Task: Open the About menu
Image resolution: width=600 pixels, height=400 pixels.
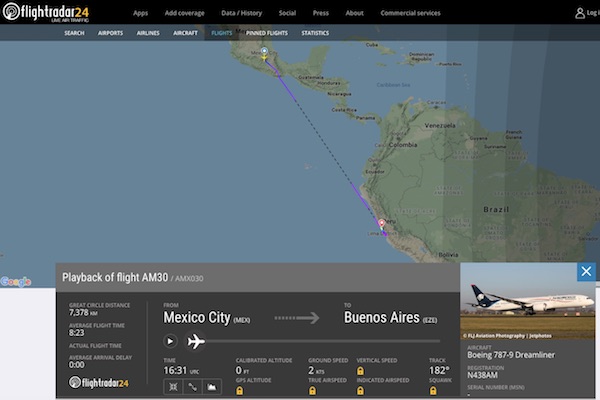Action: [x=354, y=13]
